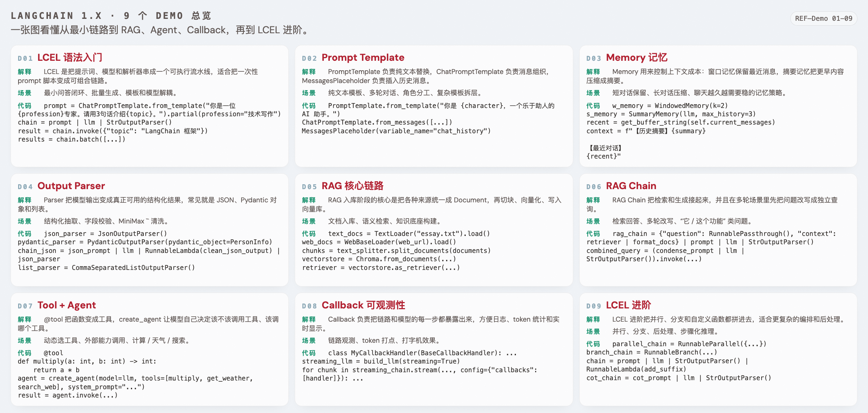Select the w_memory = WindowedMemory(k=2) code
The image size is (868, 413).
coord(670,106)
